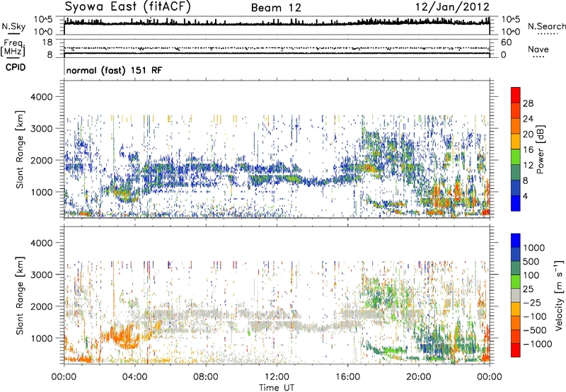This screenshot has height=392, width=566.
Task: Click the 'Time UT' axis title
Action: (277, 388)
